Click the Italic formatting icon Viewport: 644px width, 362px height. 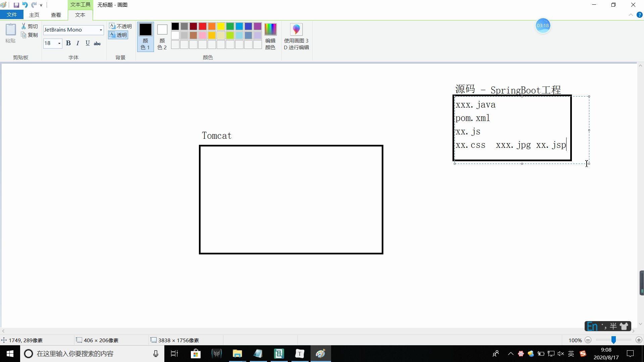tap(78, 43)
